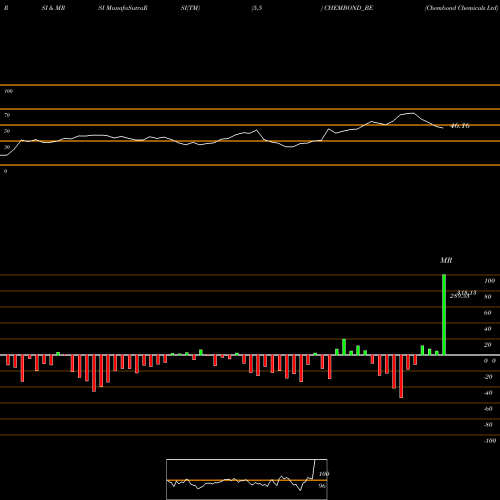Click the 'SI(TM)' header label

coord(190,8)
